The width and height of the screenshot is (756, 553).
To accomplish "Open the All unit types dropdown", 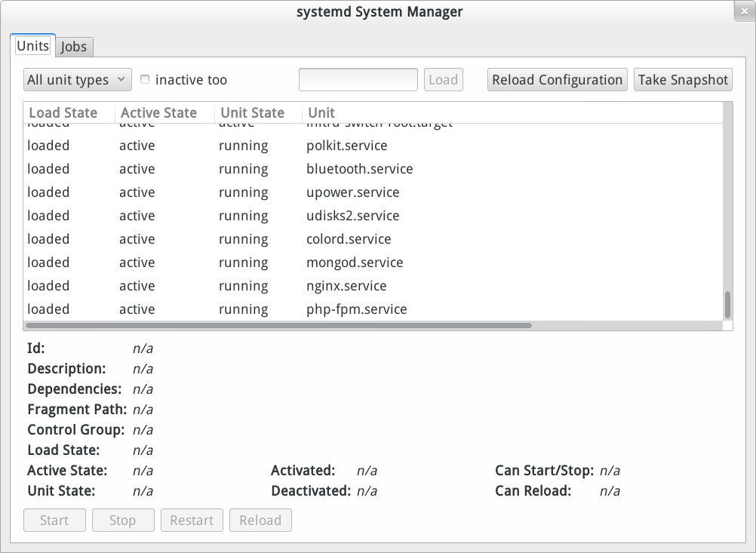I will 77,79.
